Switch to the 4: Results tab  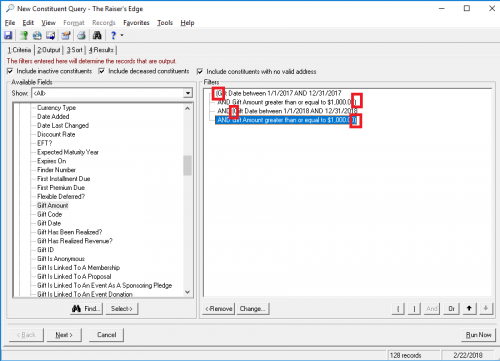pyautogui.click(x=101, y=50)
